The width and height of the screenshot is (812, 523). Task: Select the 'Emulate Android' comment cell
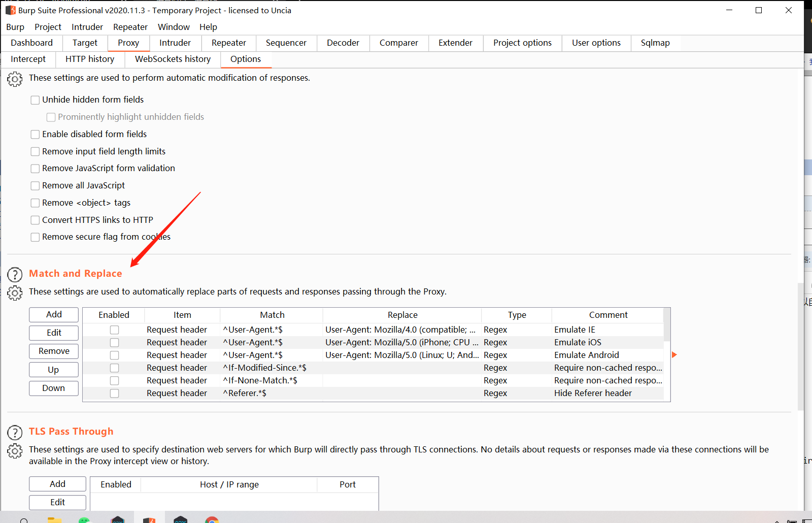(x=608, y=355)
